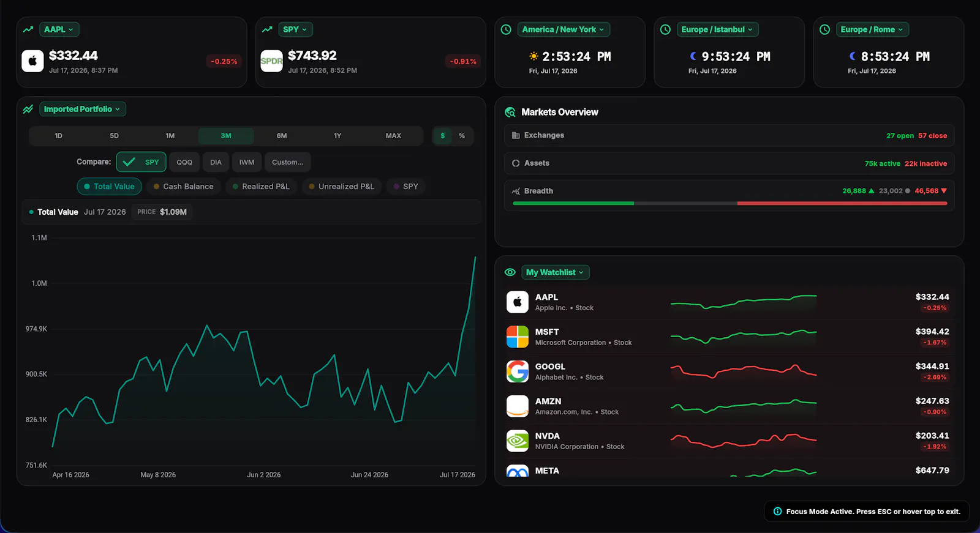This screenshot has width=980, height=533.
Task: Select the MAX time range tab
Action: [393, 136]
